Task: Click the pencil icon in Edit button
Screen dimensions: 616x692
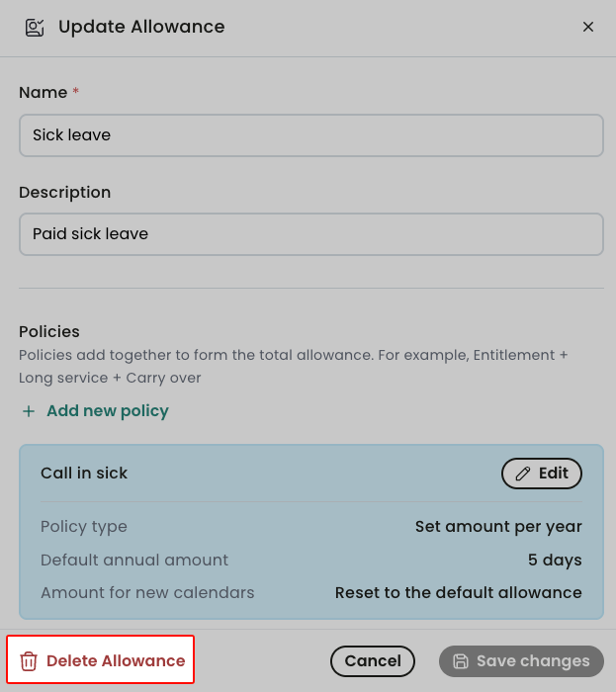Action: (x=523, y=474)
